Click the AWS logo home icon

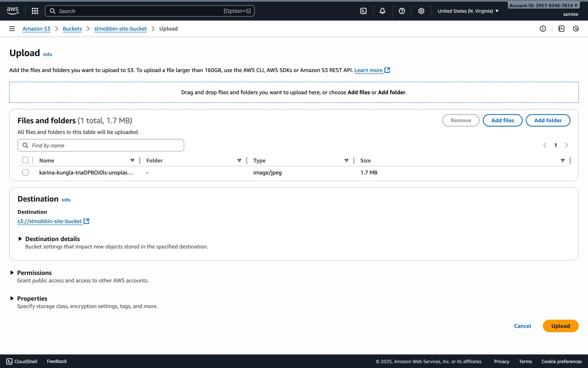pyautogui.click(x=13, y=11)
